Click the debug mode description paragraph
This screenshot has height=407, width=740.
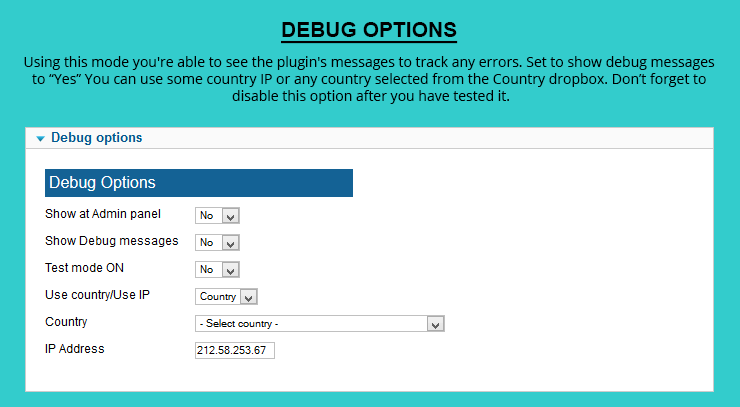pyautogui.click(x=369, y=79)
